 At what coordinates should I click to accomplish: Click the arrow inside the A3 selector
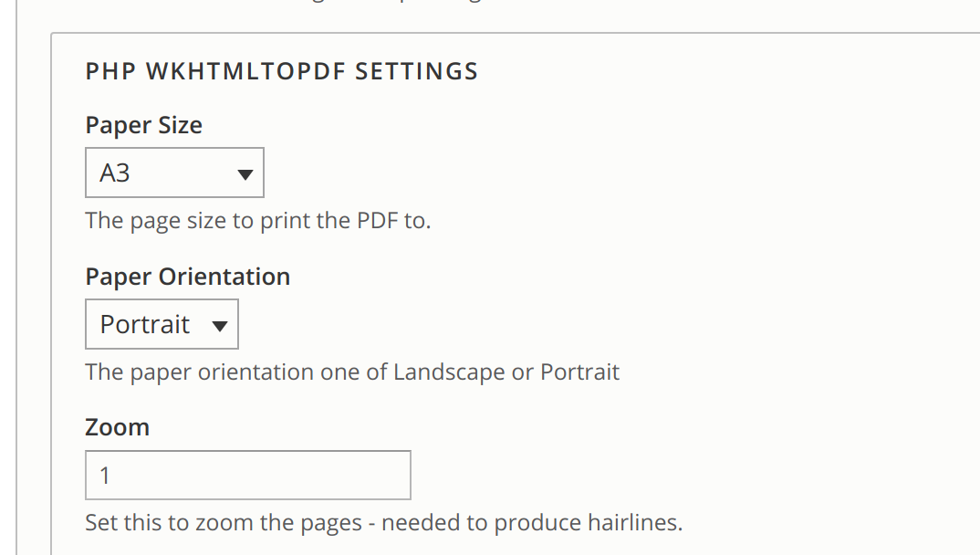[x=245, y=173]
